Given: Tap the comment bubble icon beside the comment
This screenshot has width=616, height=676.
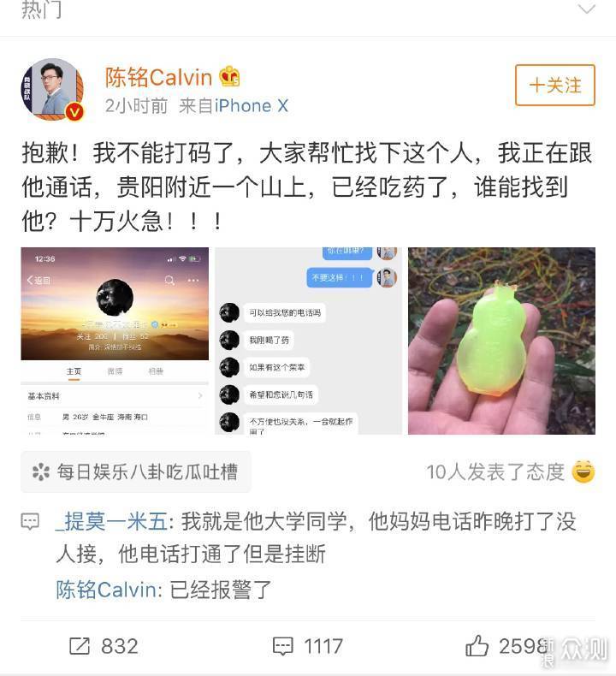Looking at the screenshot, I should tap(30, 522).
